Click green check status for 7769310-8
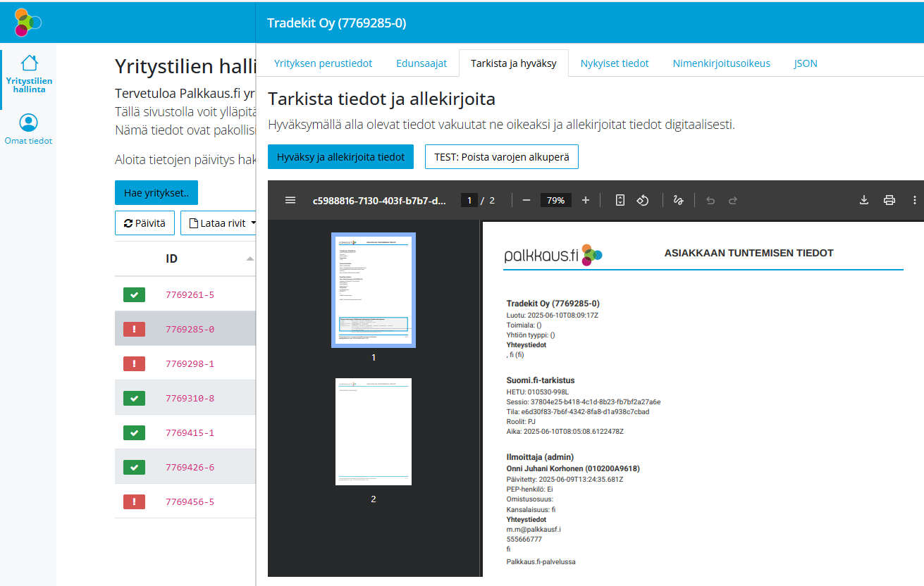924x586 pixels. tap(134, 398)
